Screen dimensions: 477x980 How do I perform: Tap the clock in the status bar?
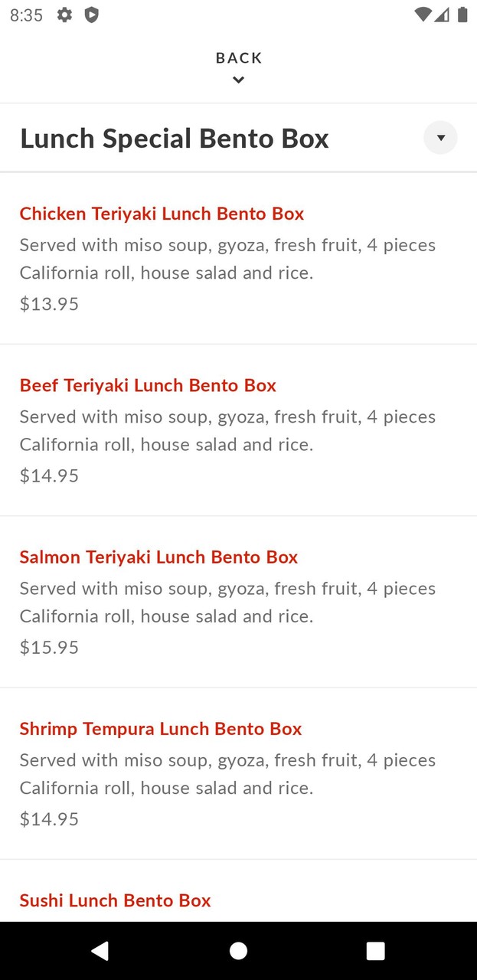[27, 15]
